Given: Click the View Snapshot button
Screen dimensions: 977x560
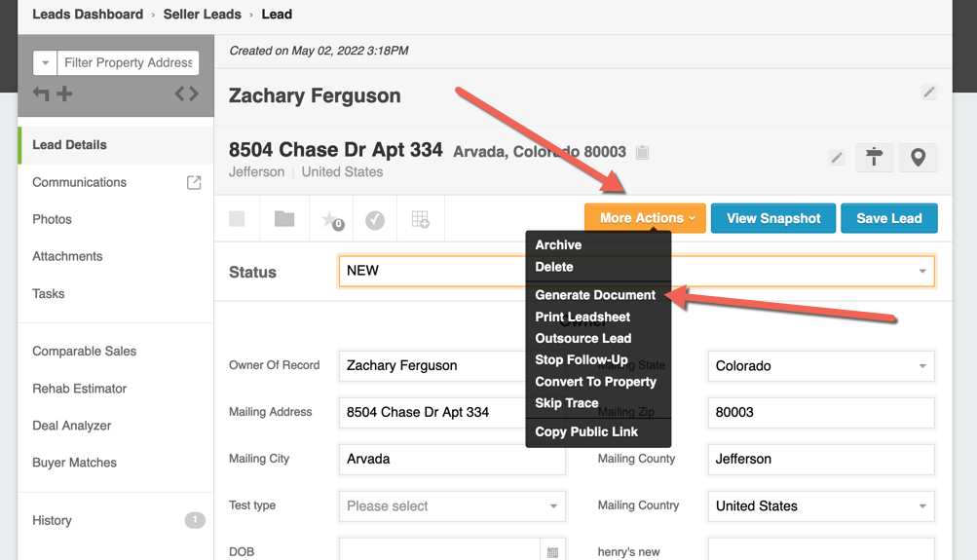Looking at the screenshot, I should pyautogui.click(x=773, y=218).
